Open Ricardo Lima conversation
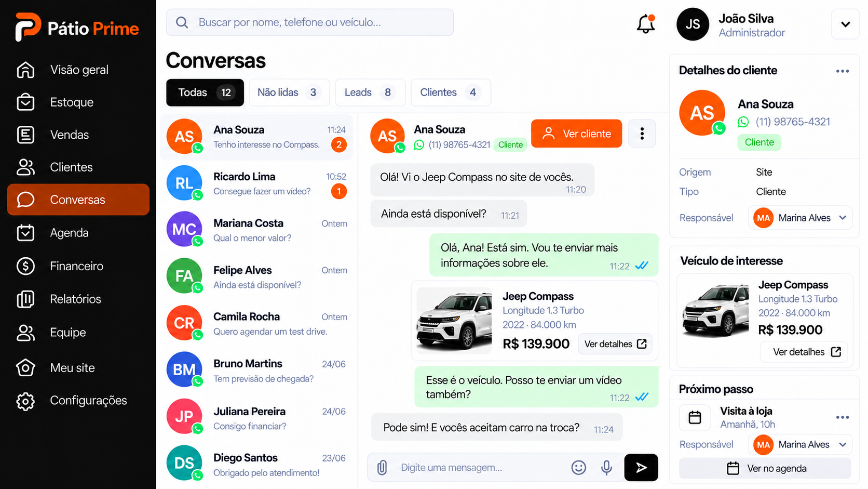Screen dimensions: 868x489 click(x=256, y=183)
